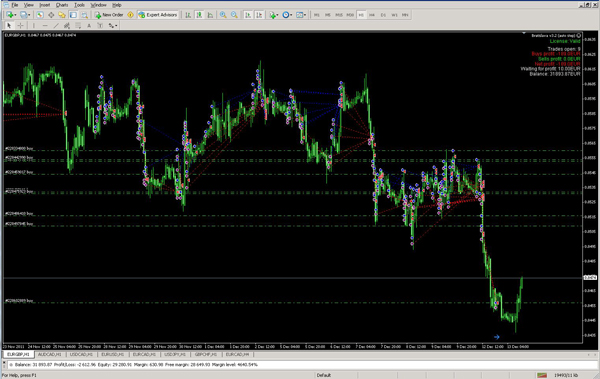
Task: Select the M30 timeframe
Action: pyautogui.click(x=350, y=15)
